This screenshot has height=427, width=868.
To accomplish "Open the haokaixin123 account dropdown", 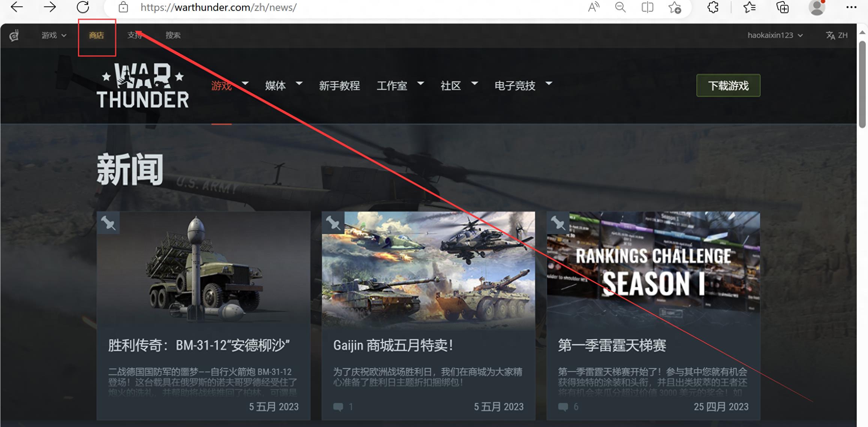I will point(775,35).
